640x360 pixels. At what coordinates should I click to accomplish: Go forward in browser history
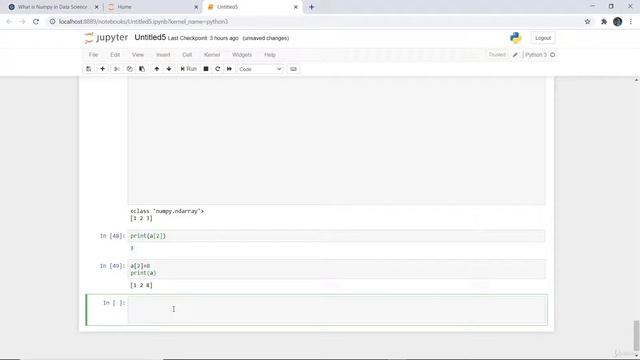click(22, 22)
